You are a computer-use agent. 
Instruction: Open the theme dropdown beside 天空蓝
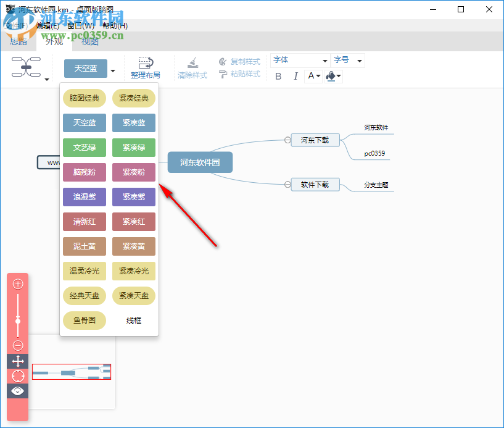[112, 70]
